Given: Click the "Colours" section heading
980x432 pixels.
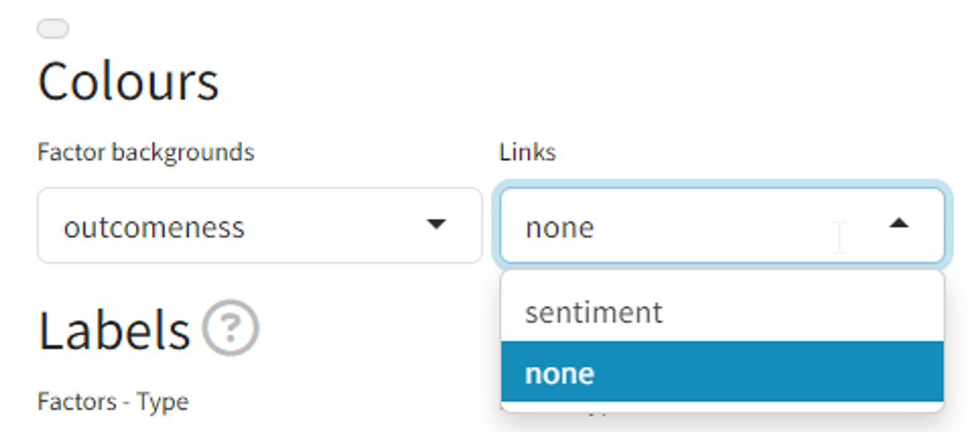Looking at the screenshot, I should coord(128,81).
